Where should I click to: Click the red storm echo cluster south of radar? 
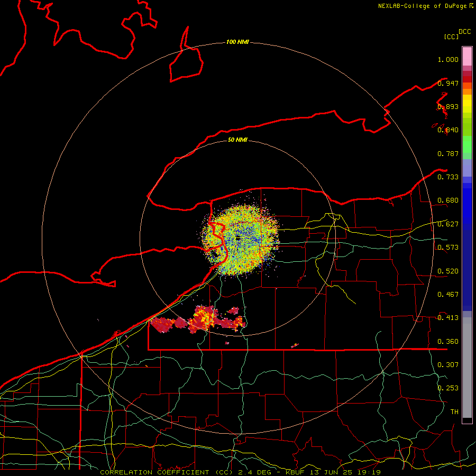click(199, 321)
